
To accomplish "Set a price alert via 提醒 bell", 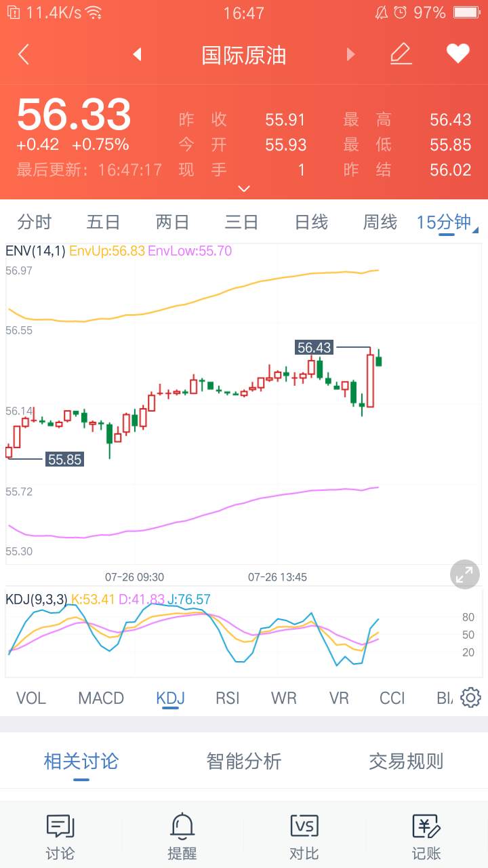I will [x=182, y=837].
